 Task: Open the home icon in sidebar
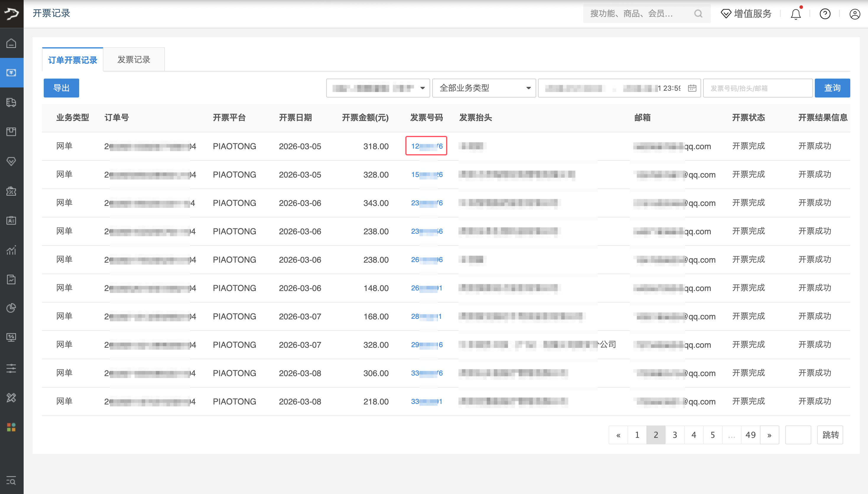[x=11, y=43]
